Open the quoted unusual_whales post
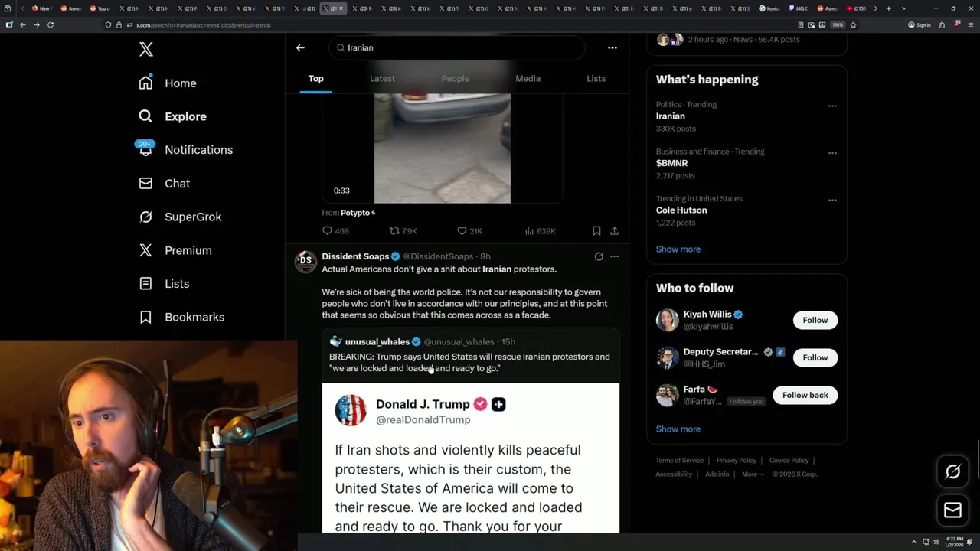The image size is (980, 551). pos(470,356)
